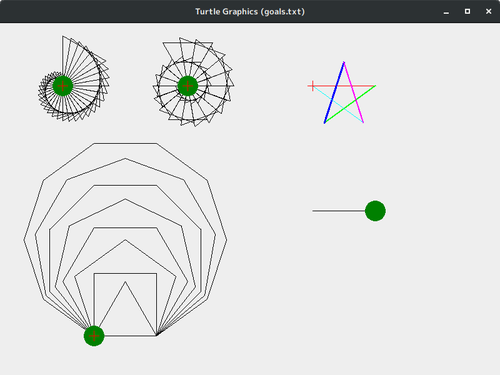The image size is (500, 375).
Task: Click the top edge of the nested square
Action: coord(125,274)
